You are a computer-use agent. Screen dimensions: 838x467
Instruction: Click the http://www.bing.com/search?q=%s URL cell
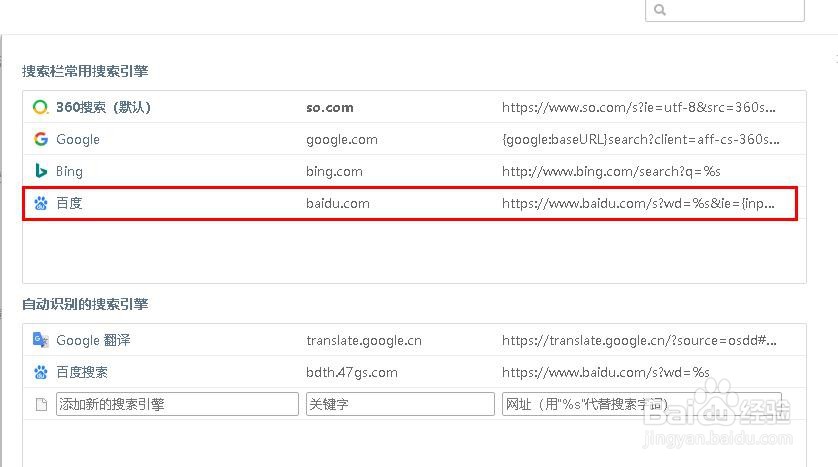tap(611, 172)
